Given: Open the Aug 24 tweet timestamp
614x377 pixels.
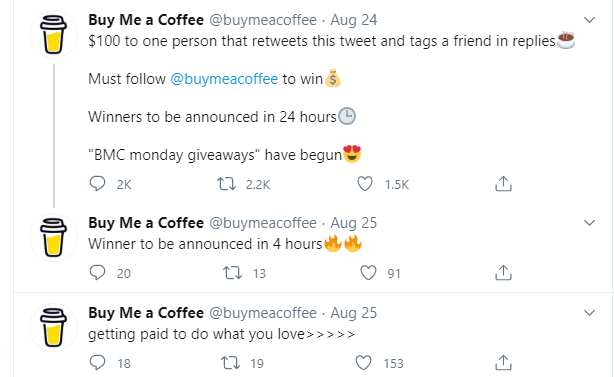Looking at the screenshot, I should pos(354,20).
